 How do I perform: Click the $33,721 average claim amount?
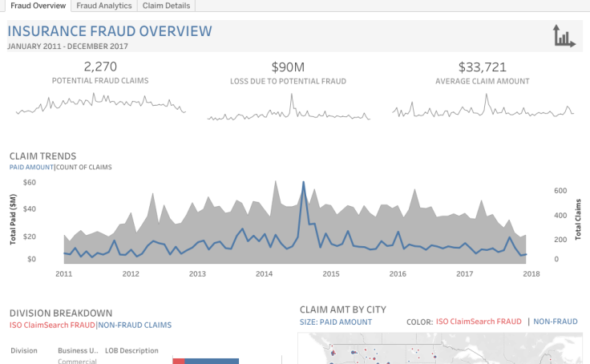tap(482, 67)
